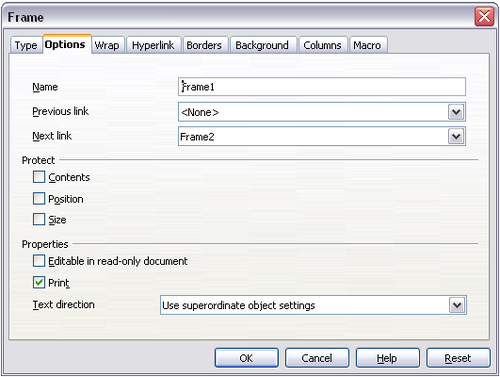Click the Next link label
The width and height of the screenshot is (500, 377).
[x=52, y=136]
